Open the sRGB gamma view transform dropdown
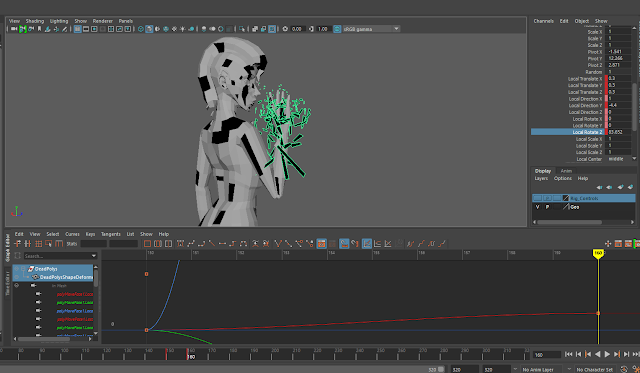 tap(371, 29)
